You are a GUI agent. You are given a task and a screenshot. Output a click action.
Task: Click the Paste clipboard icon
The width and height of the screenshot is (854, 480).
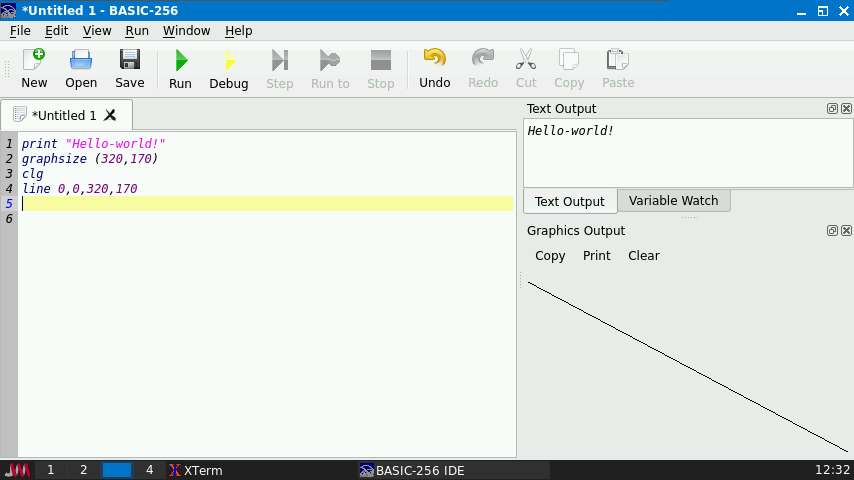(x=617, y=68)
